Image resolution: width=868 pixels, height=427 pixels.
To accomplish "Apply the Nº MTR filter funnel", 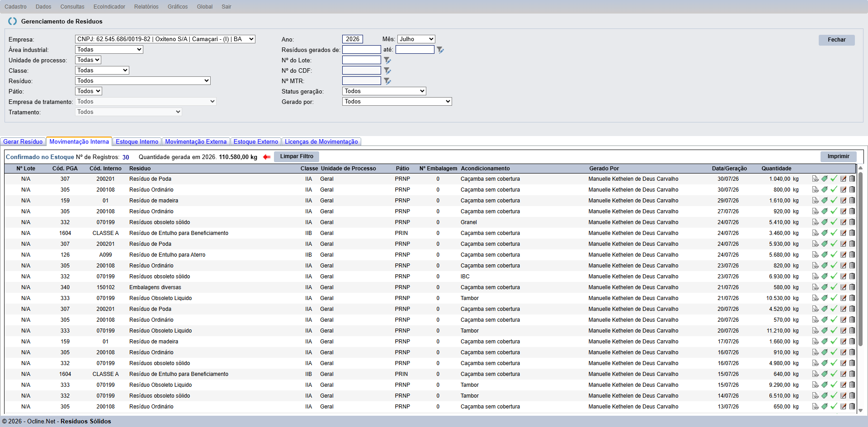I will pyautogui.click(x=387, y=81).
